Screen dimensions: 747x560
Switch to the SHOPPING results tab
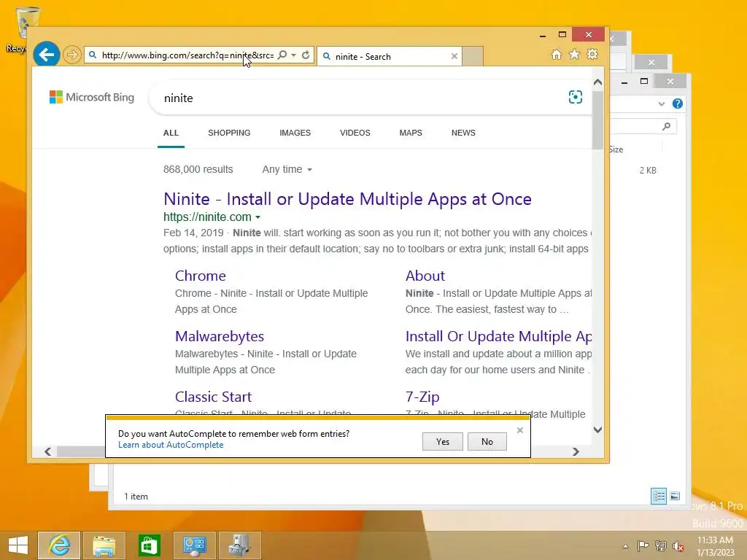(229, 133)
